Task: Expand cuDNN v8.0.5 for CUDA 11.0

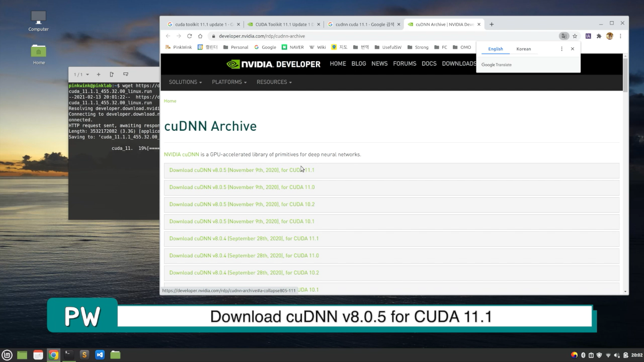Action: (x=391, y=188)
